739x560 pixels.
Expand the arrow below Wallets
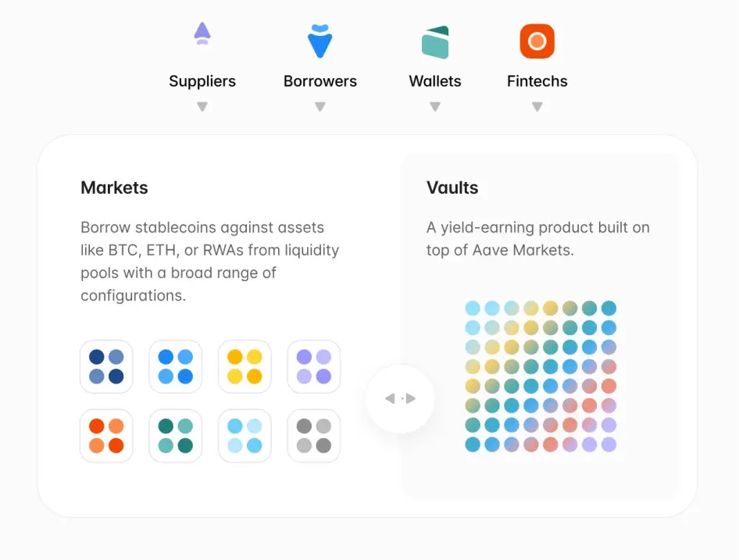click(435, 106)
